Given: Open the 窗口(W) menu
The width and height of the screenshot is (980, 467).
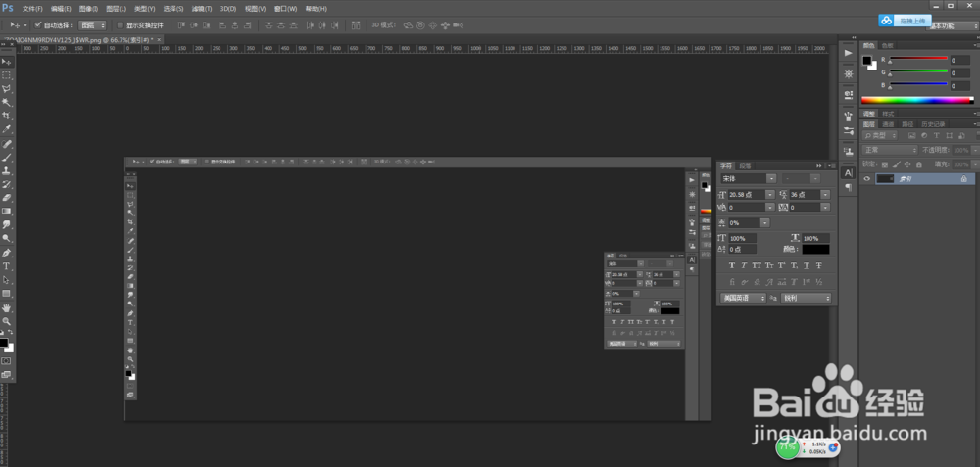Looking at the screenshot, I should pos(285,9).
